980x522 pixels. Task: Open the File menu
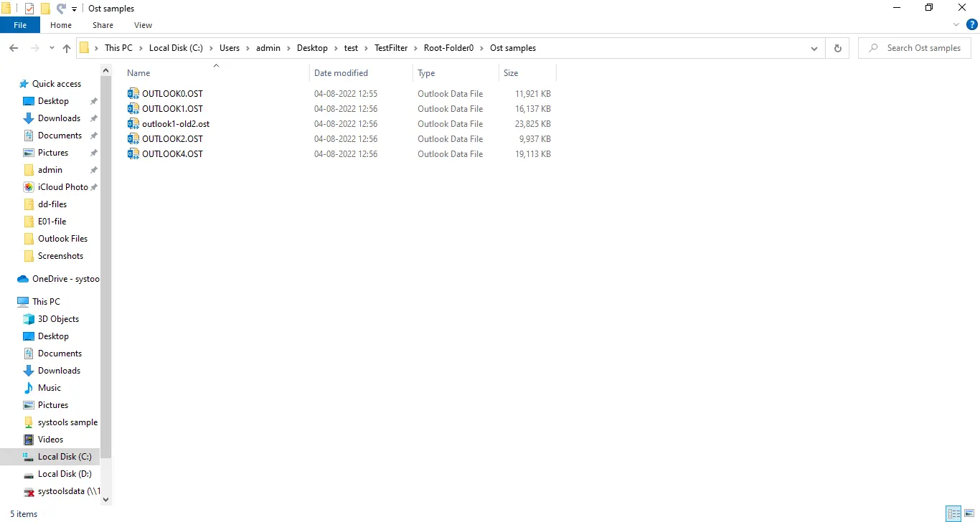(x=20, y=25)
